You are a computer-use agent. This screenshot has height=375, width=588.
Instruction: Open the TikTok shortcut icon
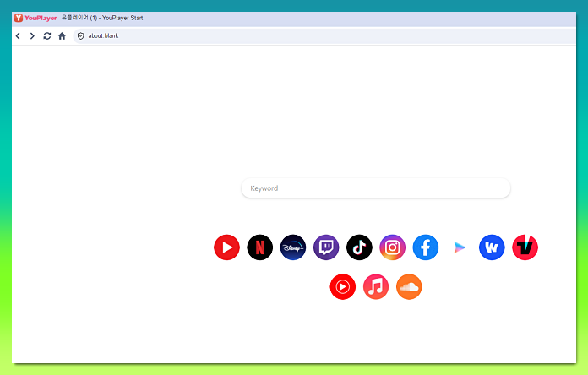click(359, 247)
